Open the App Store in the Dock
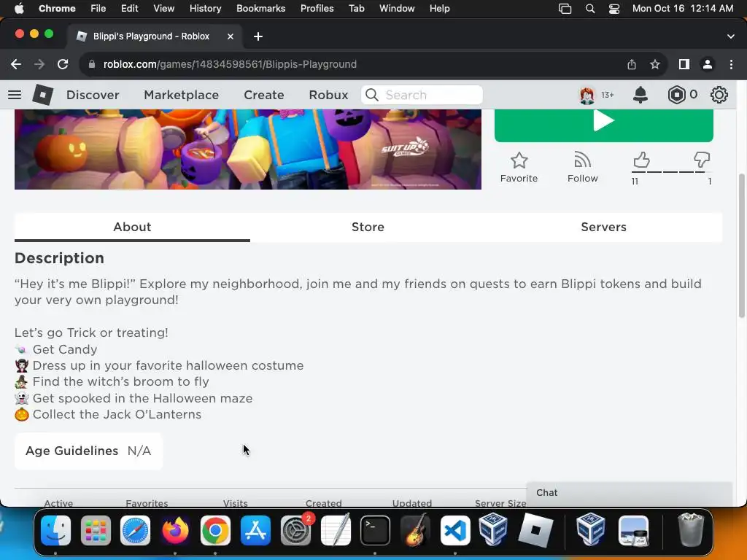Image resolution: width=747 pixels, height=560 pixels. tap(255, 531)
